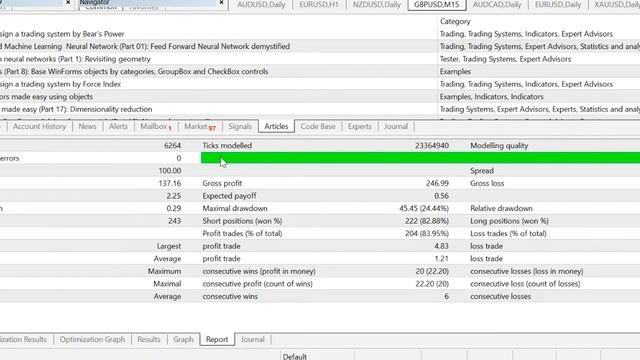Open the AUDCAD,Daily chart tab
Screen dimensions: 640x360
click(x=497, y=5)
